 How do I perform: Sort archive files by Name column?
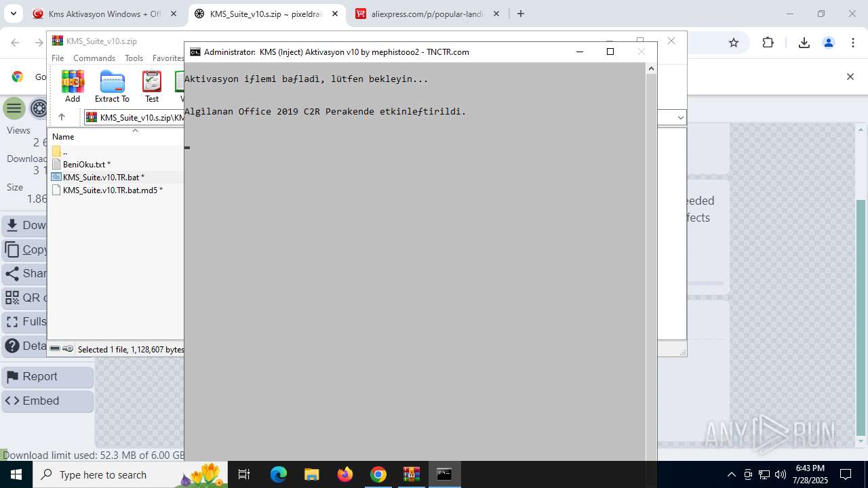click(x=63, y=137)
